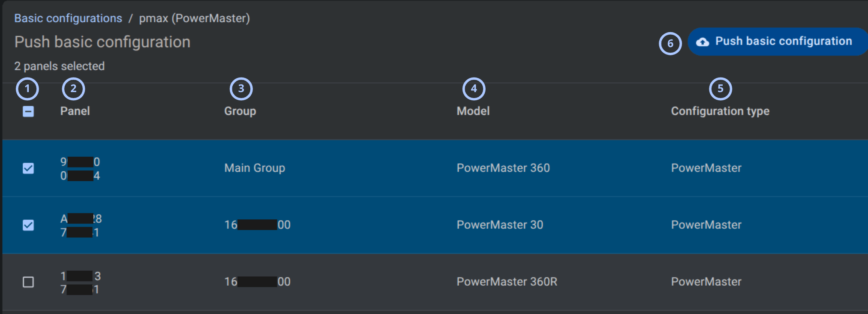Click annotation marker number 2
This screenshot has width=868, height=314.
(73, 89)
